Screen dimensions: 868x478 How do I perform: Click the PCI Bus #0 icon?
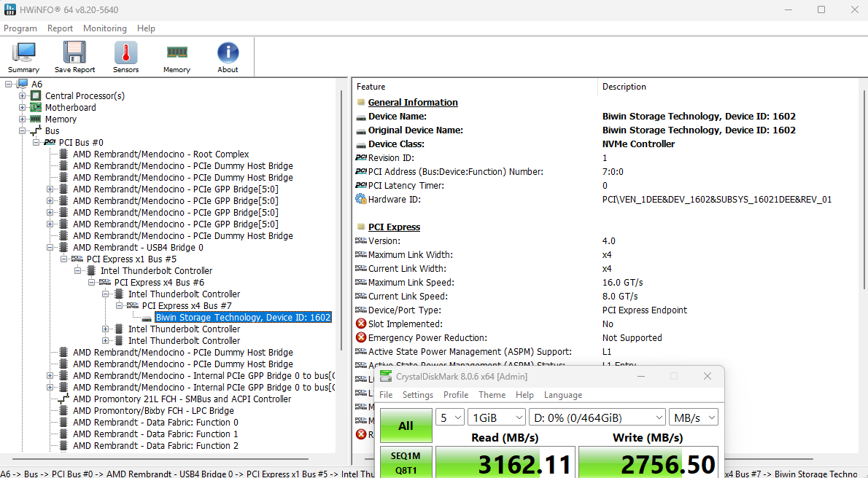(x=50, y=142)
